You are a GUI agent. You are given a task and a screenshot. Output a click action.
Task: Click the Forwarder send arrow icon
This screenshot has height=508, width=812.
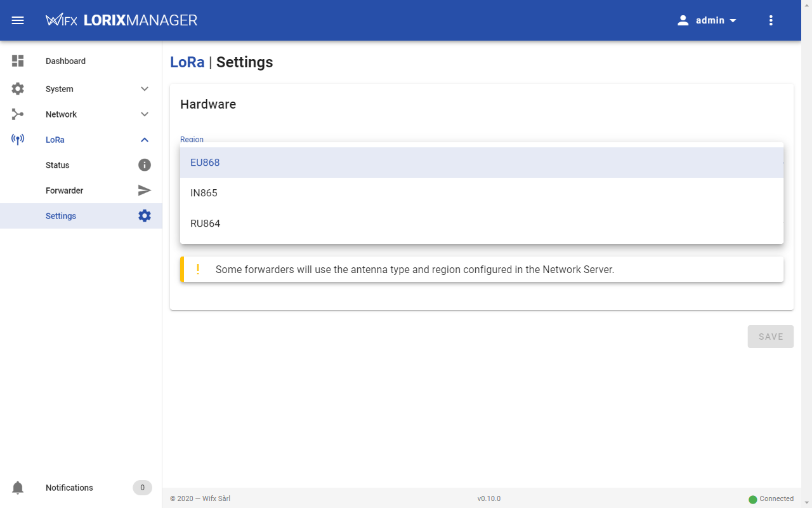[145, 190]
